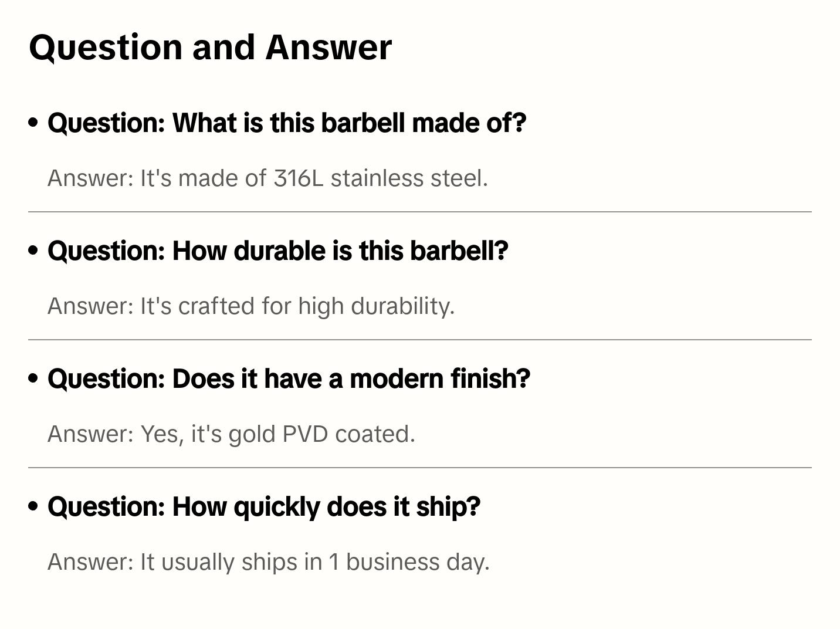Click 'Does it have a modern finish?'
The image size is (840, 629).
[289, 379]
